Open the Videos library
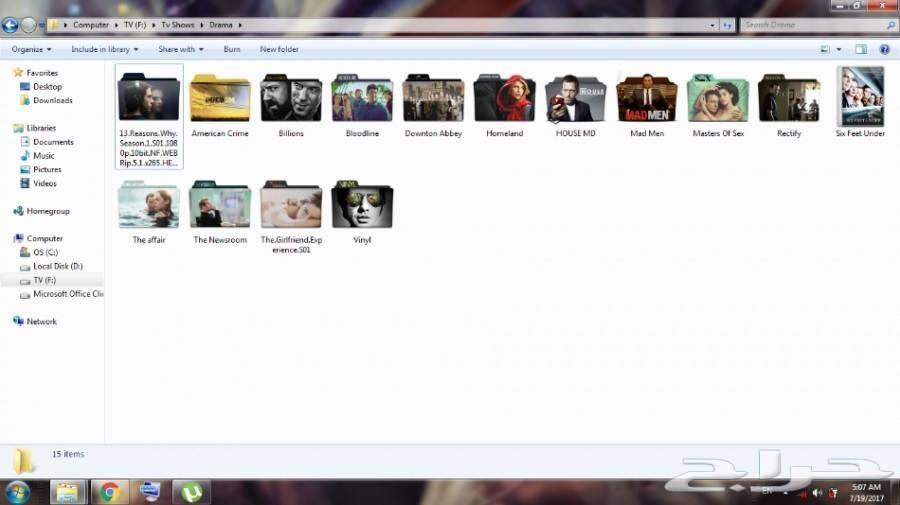Viewport: 900px width, 505px height. [x=44, y=184]
